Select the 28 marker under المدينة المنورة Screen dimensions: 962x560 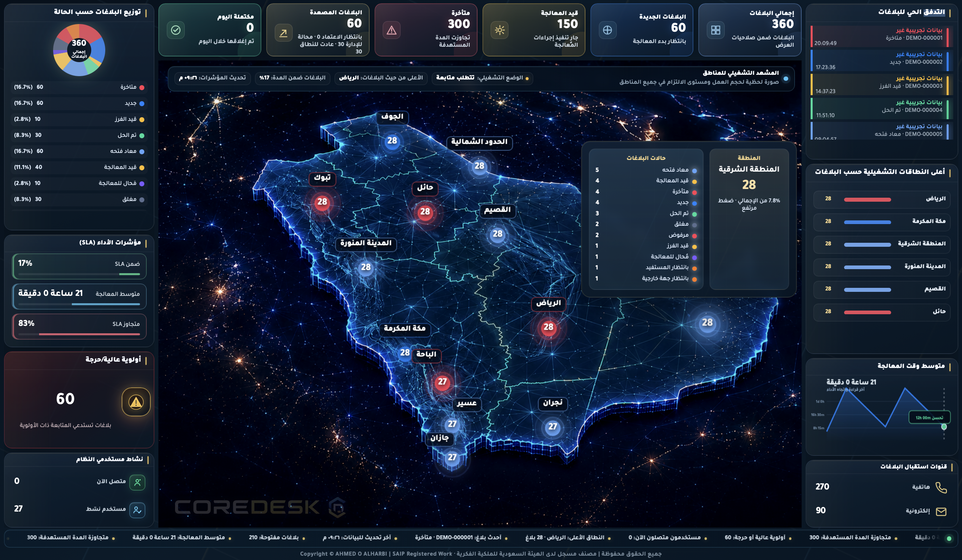[x=366, y=267]
